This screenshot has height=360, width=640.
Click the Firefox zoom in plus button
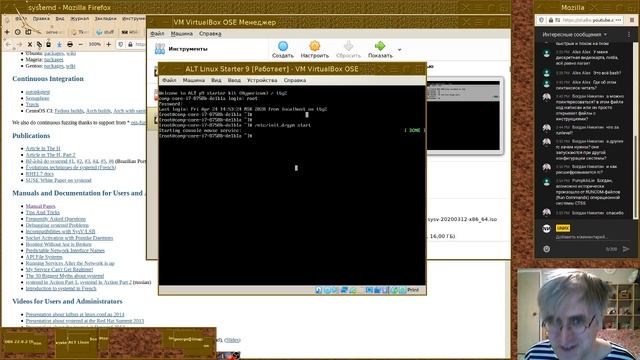[109, 44]
